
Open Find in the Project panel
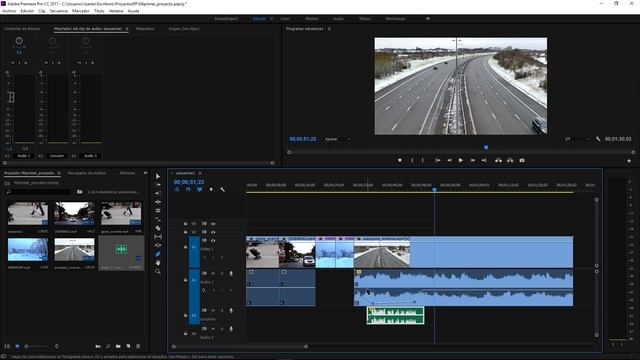pos(108,346)
